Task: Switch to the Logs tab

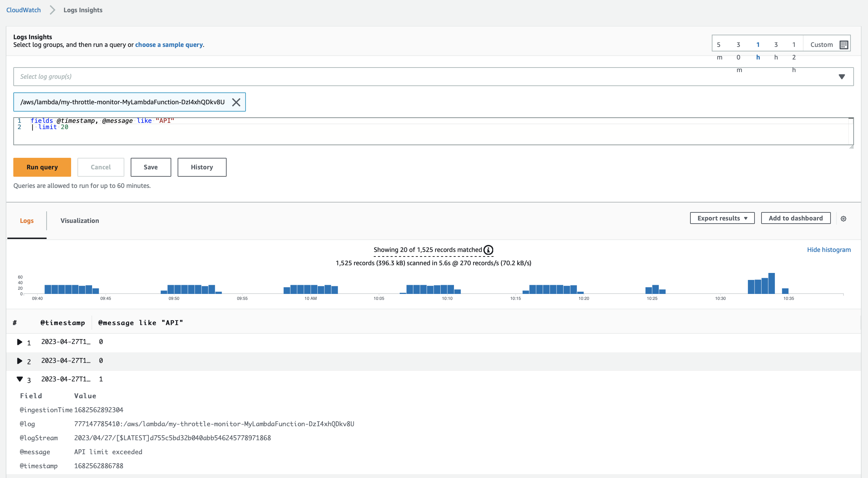Action: tap(27, 220)
